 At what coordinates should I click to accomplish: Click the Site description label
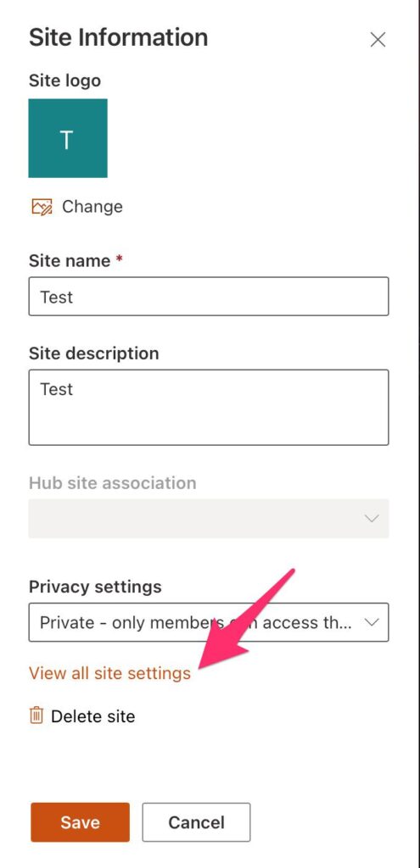[93, 353]
